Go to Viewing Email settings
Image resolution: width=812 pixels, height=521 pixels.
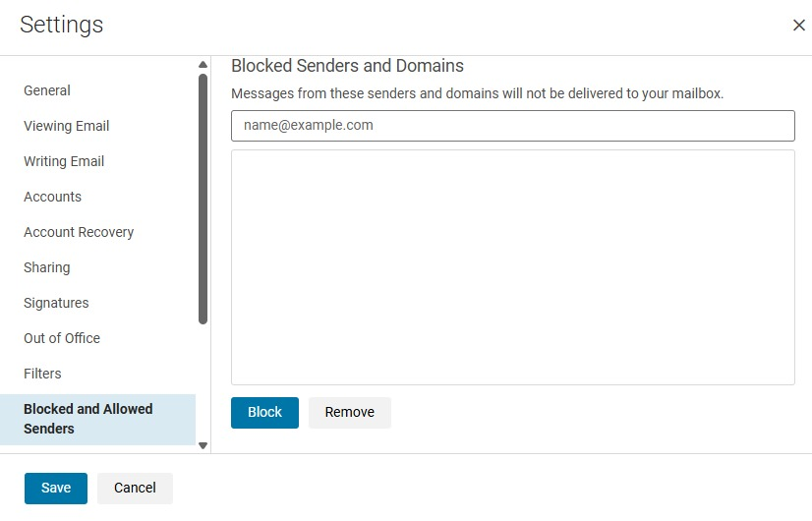click(67, 126)
